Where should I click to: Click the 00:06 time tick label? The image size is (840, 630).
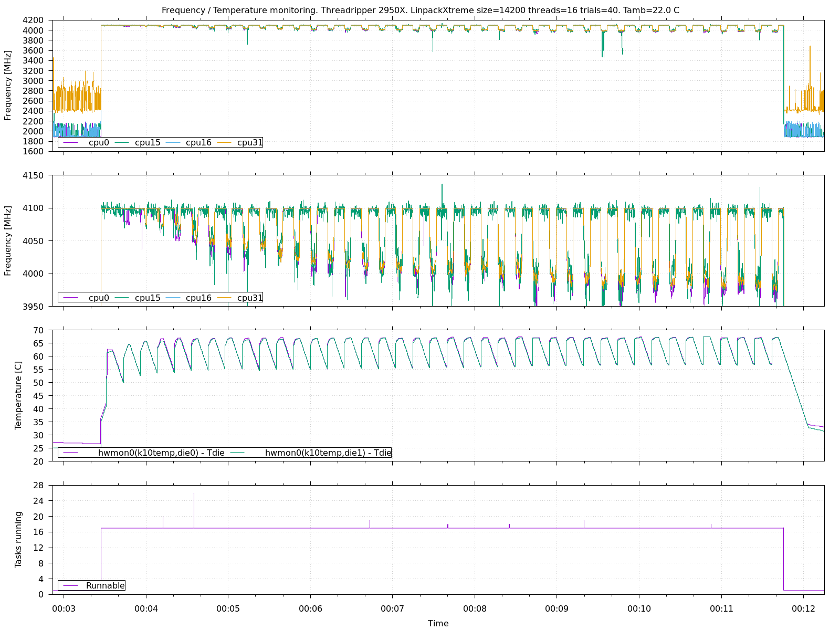coord(310,608)
